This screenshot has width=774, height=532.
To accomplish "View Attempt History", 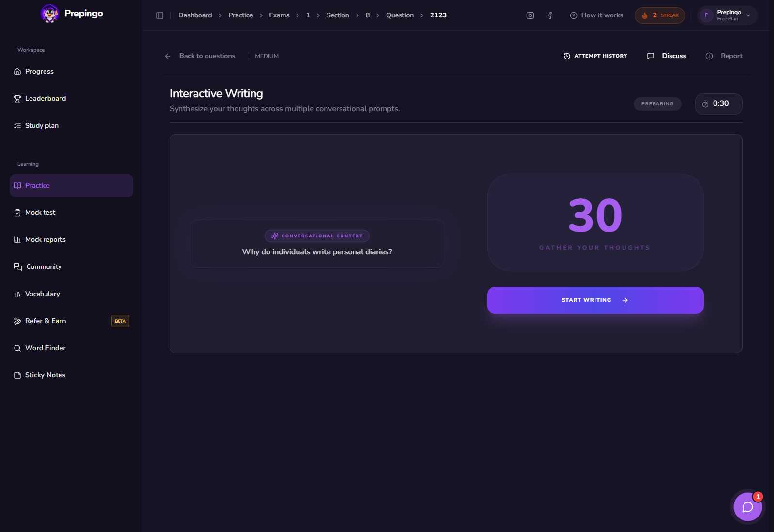I will [595, 56].
